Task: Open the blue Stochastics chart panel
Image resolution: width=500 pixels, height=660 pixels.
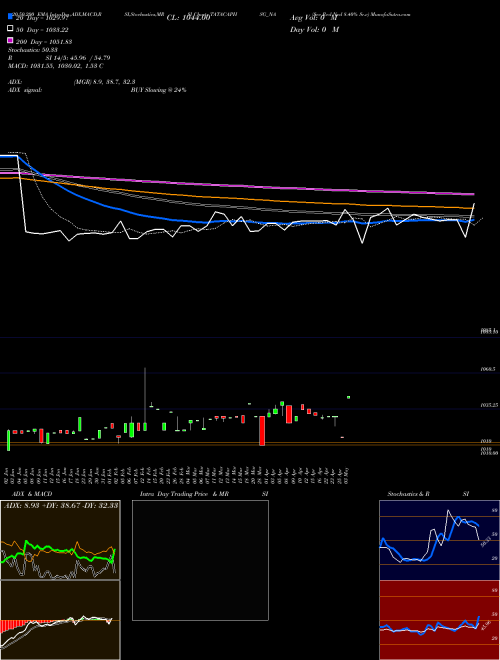Action: pyautogui.click(x=439, y=540)
